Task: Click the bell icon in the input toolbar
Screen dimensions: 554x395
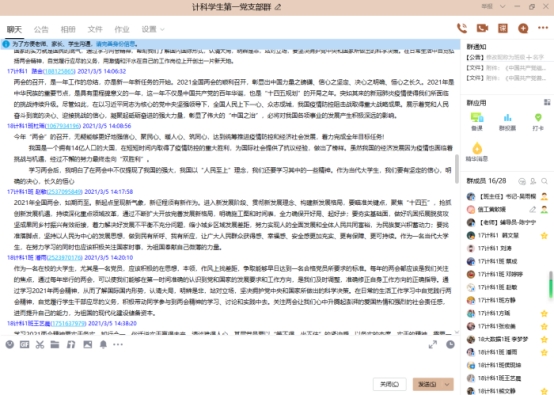Action: point(103,344)
